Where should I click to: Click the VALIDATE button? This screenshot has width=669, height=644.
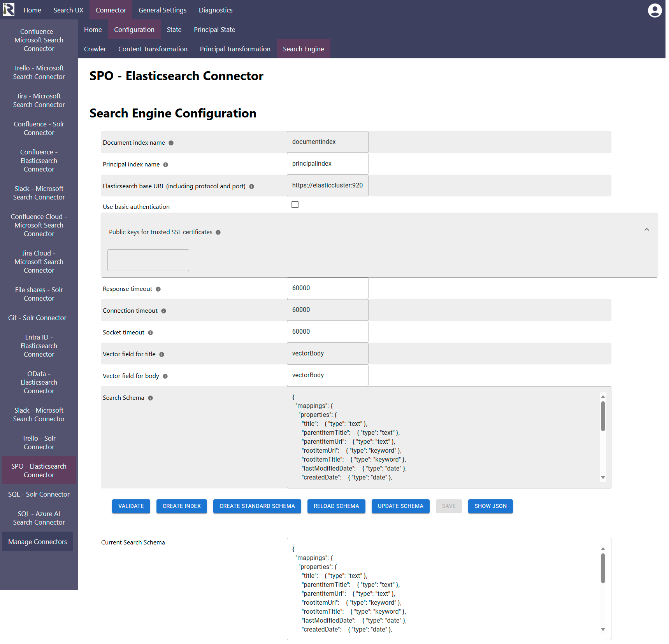pyautogui.click(x=131, y=506)
